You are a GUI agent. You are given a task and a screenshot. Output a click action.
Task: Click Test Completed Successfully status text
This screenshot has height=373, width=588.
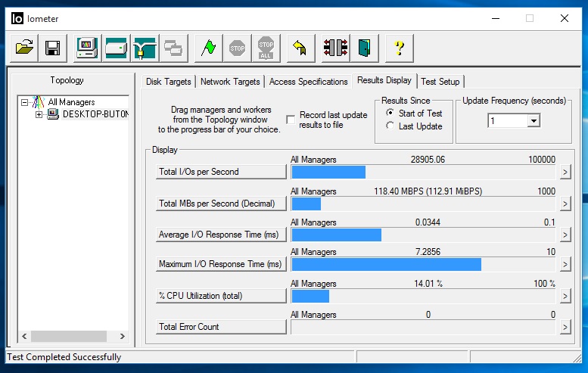click(x=64, y=357)
